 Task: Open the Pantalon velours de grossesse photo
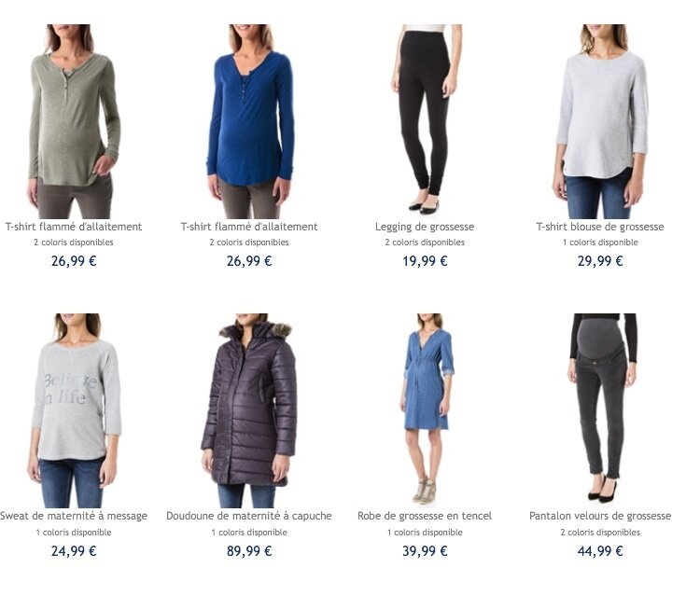(600, 407)
